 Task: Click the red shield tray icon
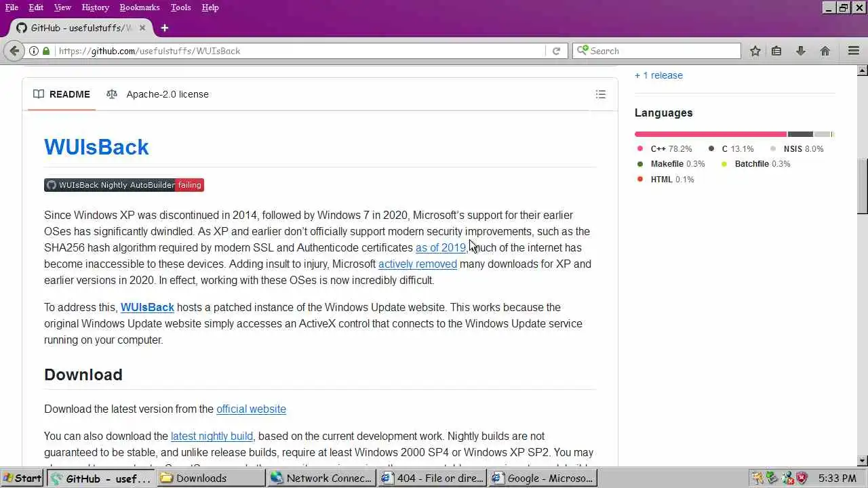pos(802,478)
